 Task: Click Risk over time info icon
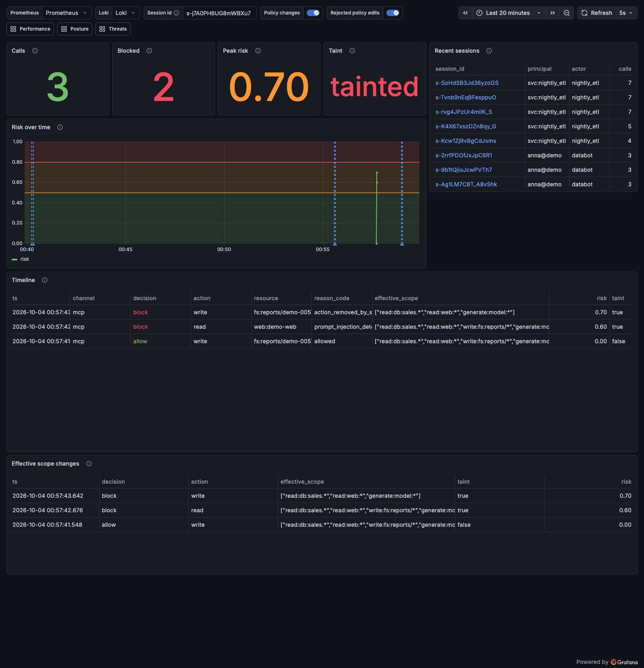click(x=60, y=127)
